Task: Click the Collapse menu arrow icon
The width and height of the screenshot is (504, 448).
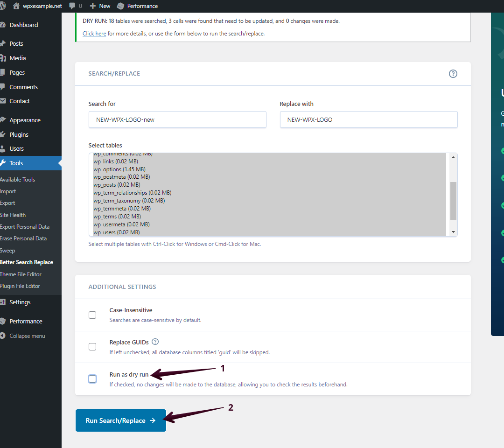Action: tap(3, 336)
